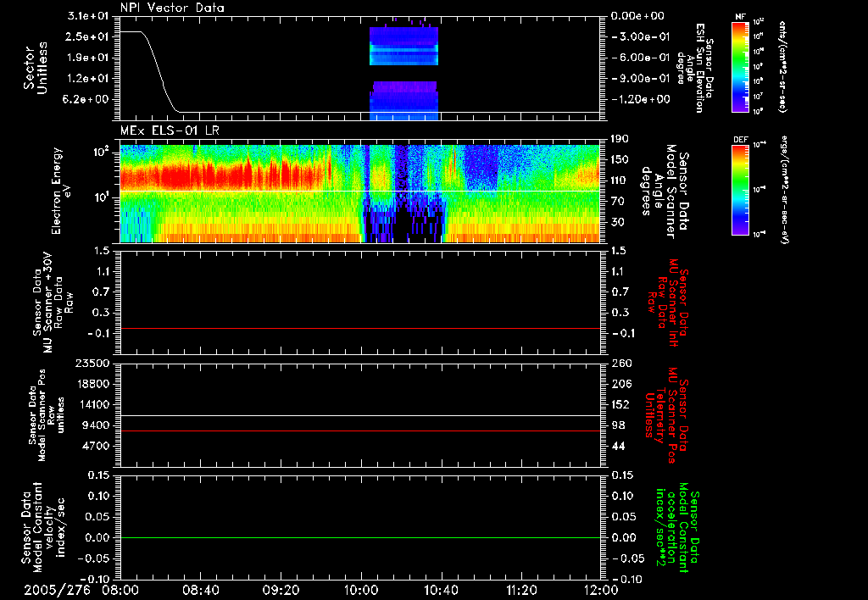
Task: Click the "cnts/(cm**2-sr-sec)" units label
Action: [782, 66]
